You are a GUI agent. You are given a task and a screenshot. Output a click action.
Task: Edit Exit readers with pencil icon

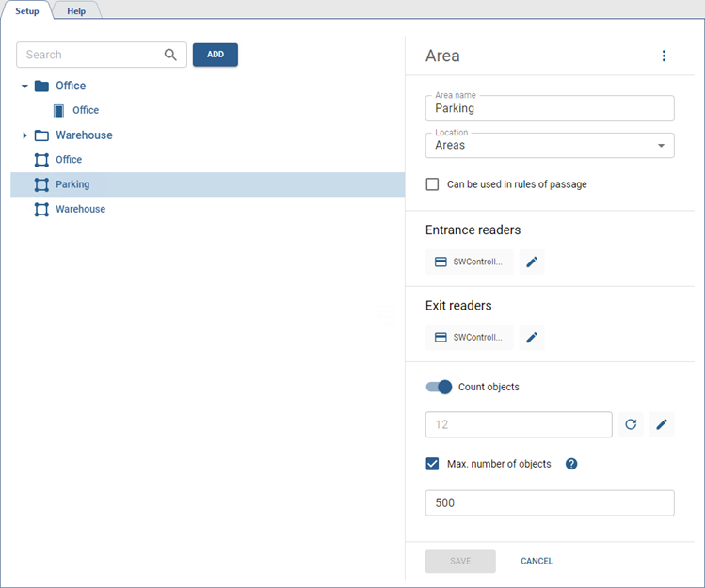[532, 337]
